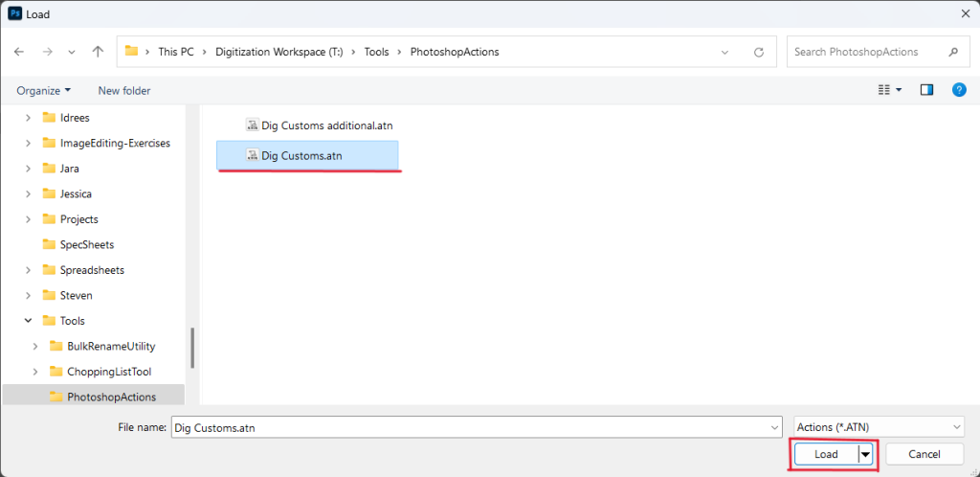Open the Actions (*.ATN) file type dropdown
The height and width of the screenshot is (477, 980).
[x=879, y=428]
